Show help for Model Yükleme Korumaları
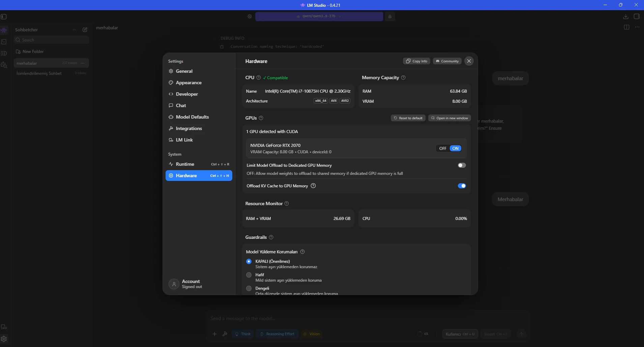Viewport: 644px width, 347px height. click(302, 252)
